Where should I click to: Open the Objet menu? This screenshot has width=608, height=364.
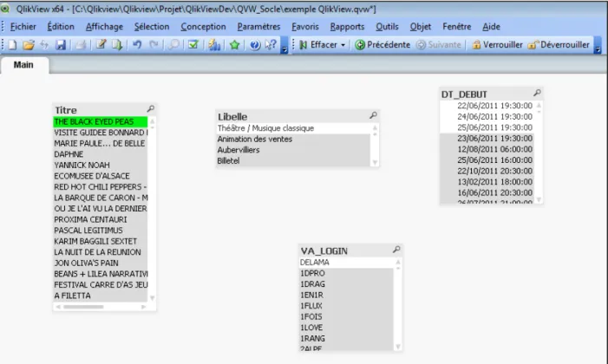click(x=421, y=27)
